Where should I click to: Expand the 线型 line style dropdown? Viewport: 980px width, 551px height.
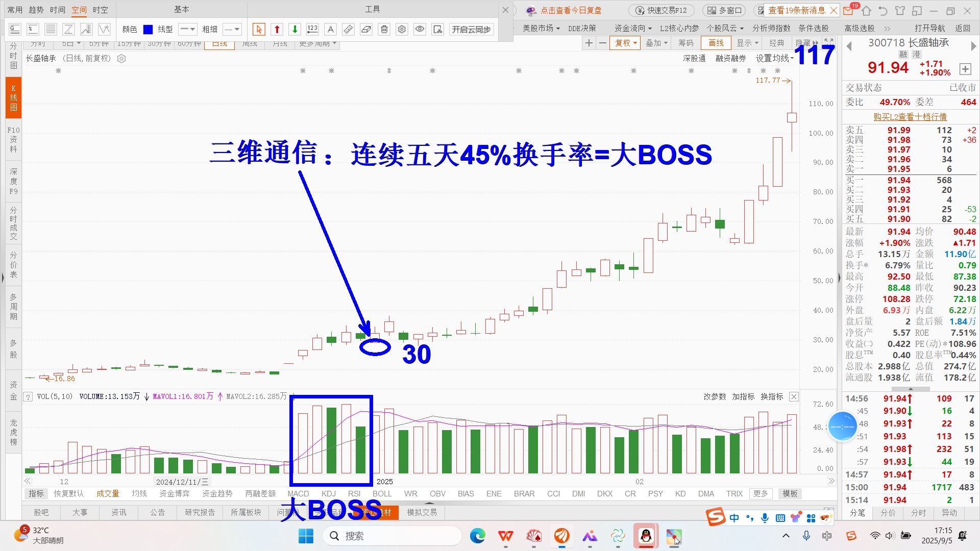pos(187,30)
